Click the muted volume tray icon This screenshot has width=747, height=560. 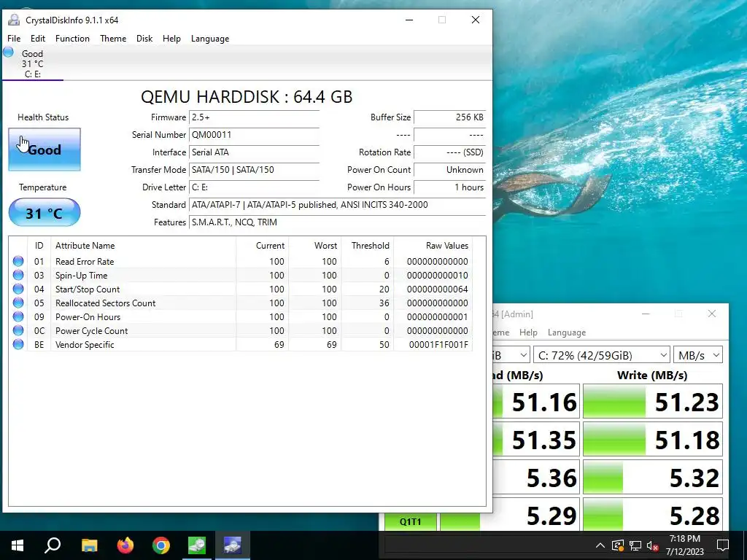tap(653, 545)
